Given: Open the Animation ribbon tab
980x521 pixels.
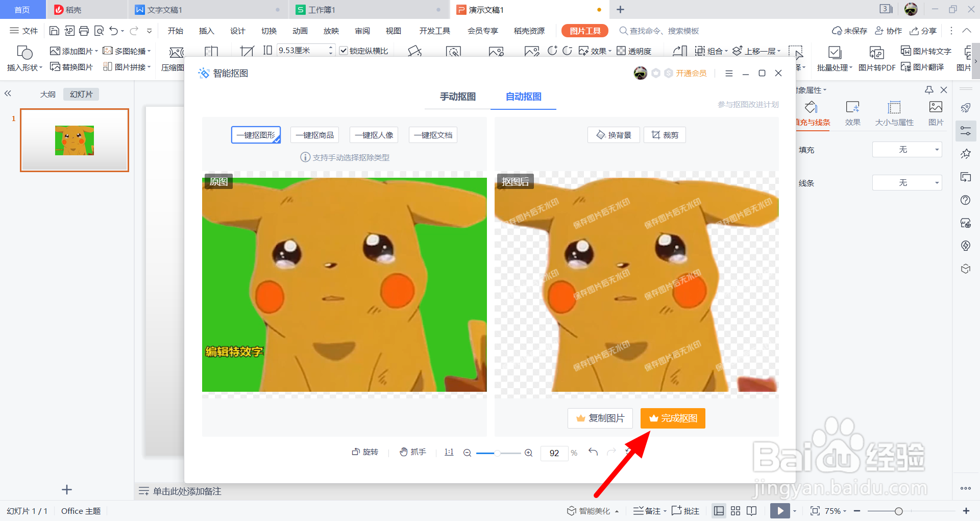Looking at the screenshot, I should (x=300, y=31).
